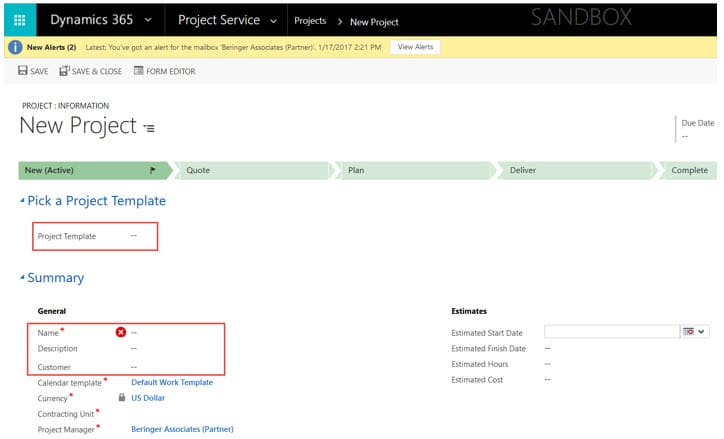Click the Contracting Unit label
724x439 pixels.
click(x=66, y=414)
